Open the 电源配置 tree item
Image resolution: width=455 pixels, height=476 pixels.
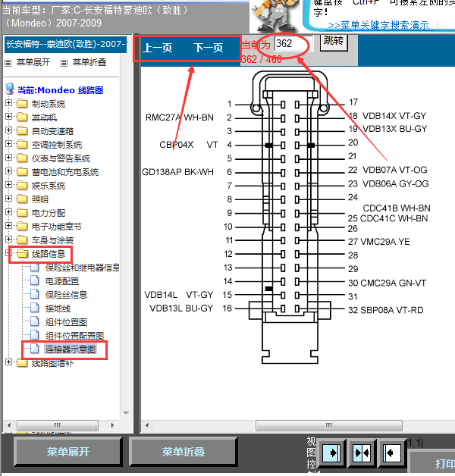tap(62, 281)
